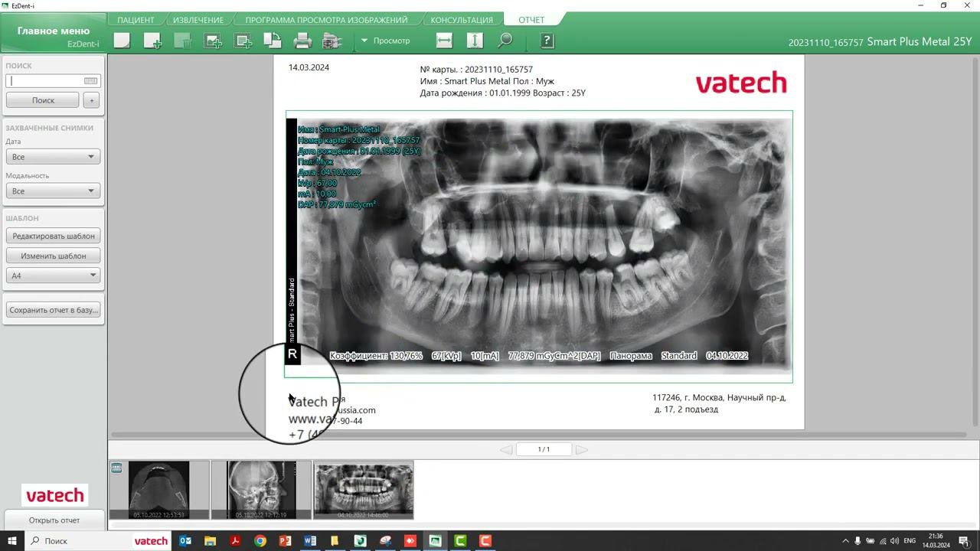Switch to the ИЗВЛЕЧЕНИЕ tab
This screenshot has width=980, height=551.
(198, 20)
